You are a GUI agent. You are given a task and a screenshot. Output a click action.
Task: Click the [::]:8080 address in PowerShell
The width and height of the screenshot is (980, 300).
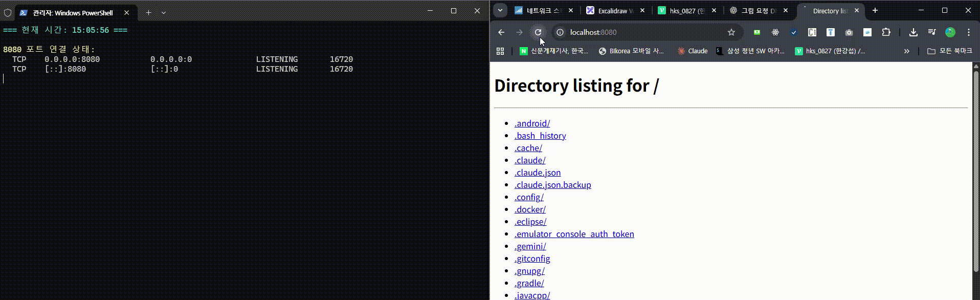pyautogui.click(x=65, y=69)
